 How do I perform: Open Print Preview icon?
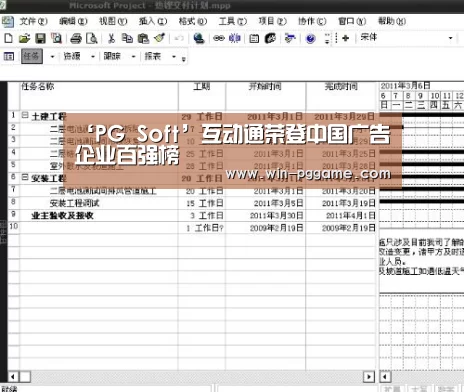click(x=92, y=38)
